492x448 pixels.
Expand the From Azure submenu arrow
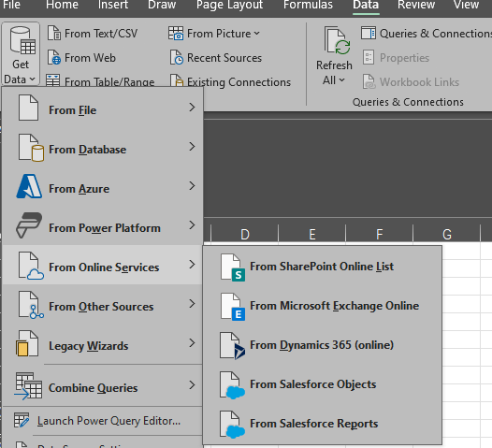tap(192, 186)
